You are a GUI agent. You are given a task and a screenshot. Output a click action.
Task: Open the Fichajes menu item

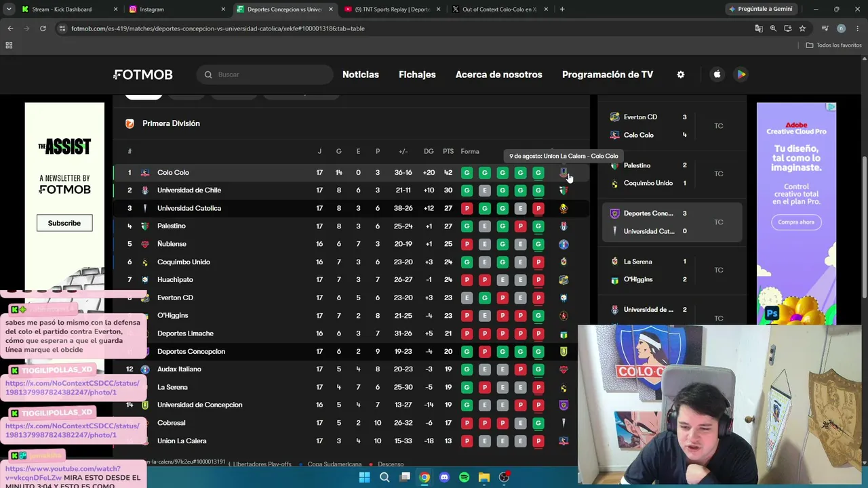point(417,75)
